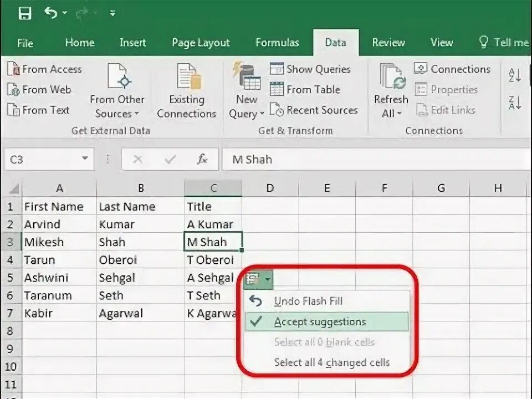Cancel the formula entry with X icon
The image size is (532, 399).
(x=137, y=159)
